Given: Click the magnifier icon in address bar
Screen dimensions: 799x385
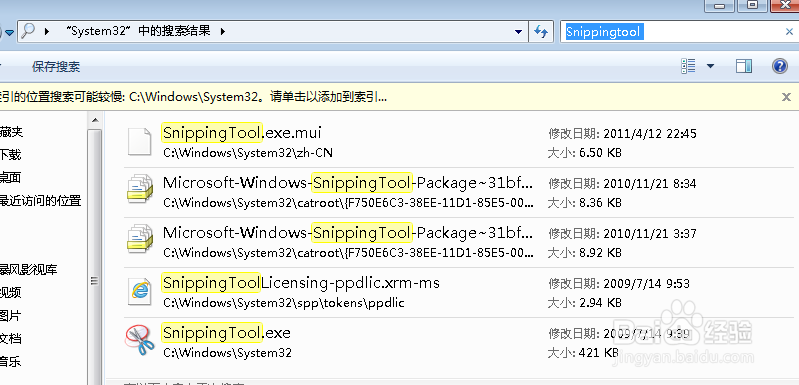Looking at the screenshot, I should coord(28,31).
